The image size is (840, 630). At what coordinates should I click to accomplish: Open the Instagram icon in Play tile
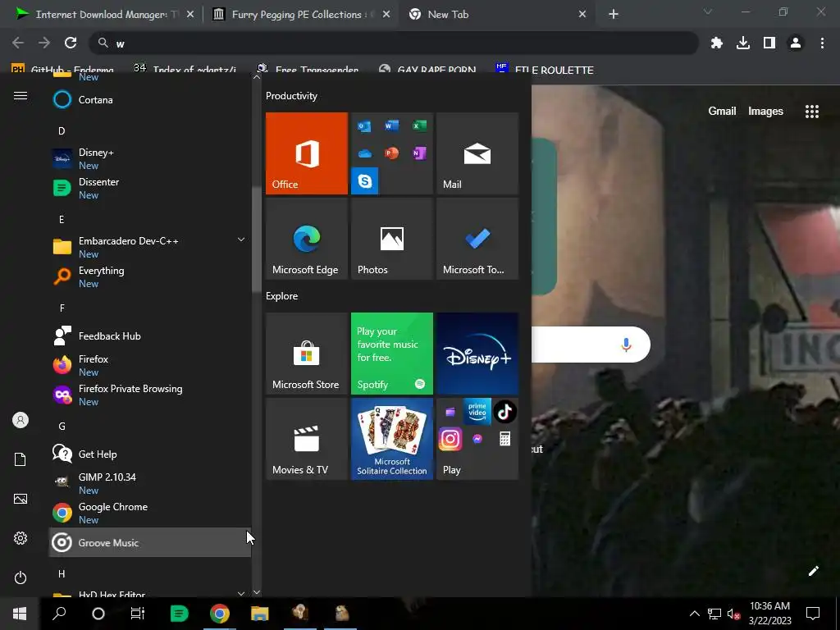tap(450, 440)
